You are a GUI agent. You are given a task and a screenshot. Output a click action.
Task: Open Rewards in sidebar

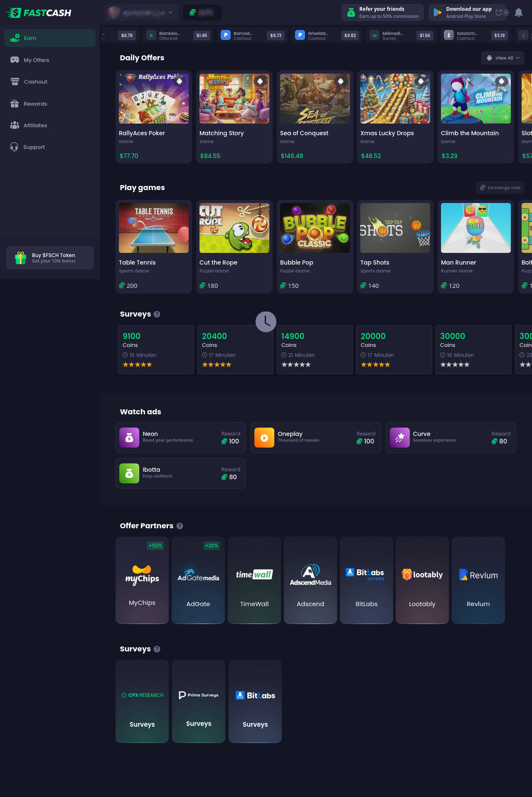[x=50, y=104]
